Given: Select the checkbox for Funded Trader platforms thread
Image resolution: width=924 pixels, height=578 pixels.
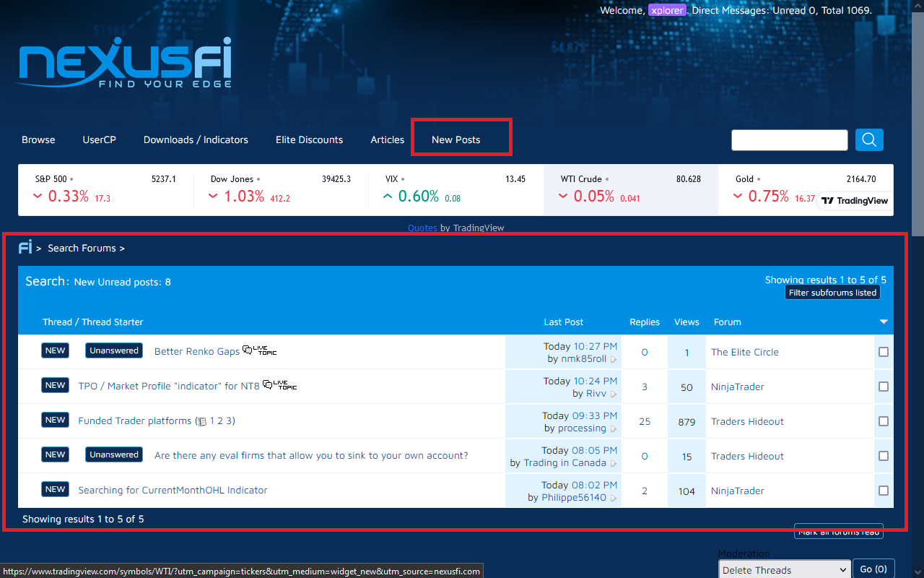Looking at the screenshot, I should (884, 421).
